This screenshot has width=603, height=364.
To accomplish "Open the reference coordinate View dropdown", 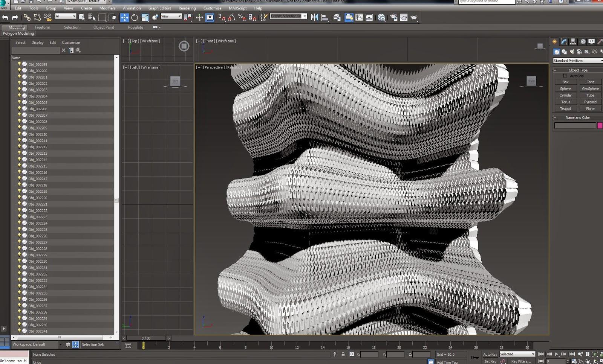I will pyautogui.click(x=171, y=16).
